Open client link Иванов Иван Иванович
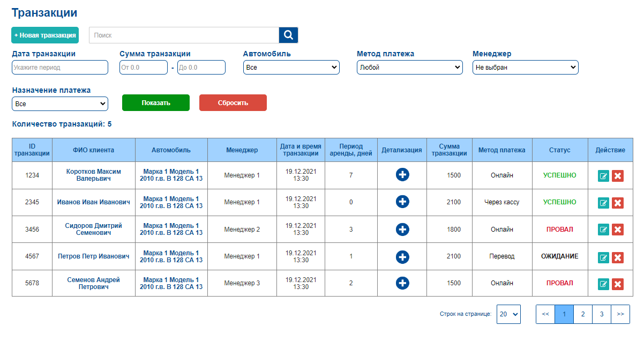 click(94, 202)
